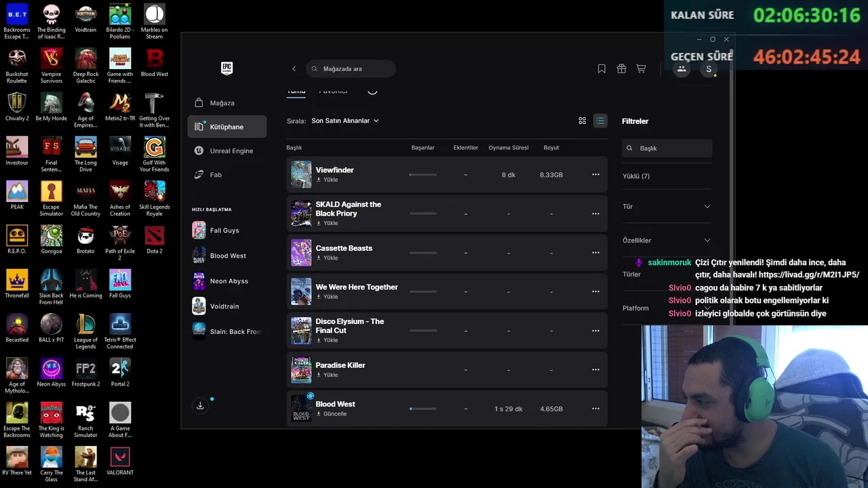The height and width of the screenshot is (488, 868).
Task: Expand the Platform filter section
Action: point(667,308)
